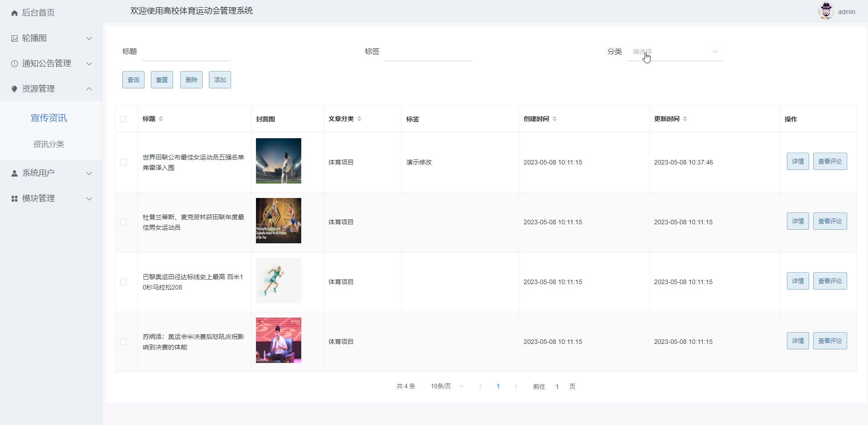Click the 标题 search input field
This screenshot has width=868, height=425.
[186, 52]
